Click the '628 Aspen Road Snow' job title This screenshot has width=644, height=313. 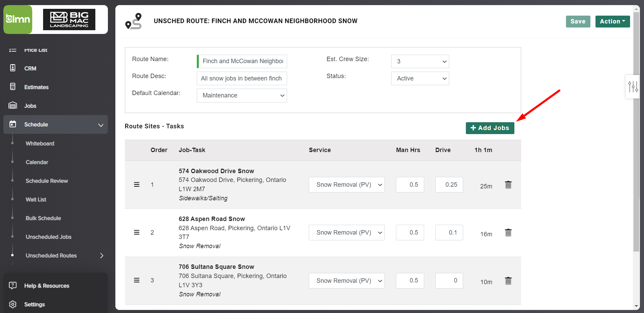(x=212, y=219)
